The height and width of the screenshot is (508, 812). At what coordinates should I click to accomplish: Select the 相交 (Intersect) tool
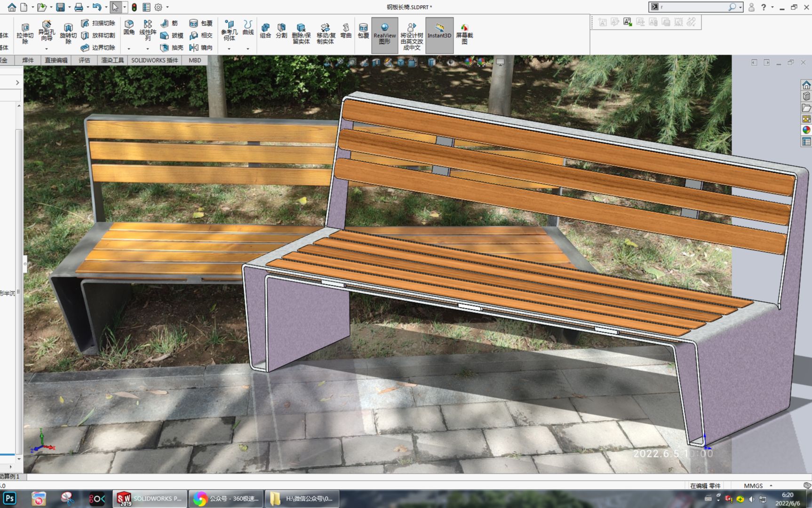201,35
